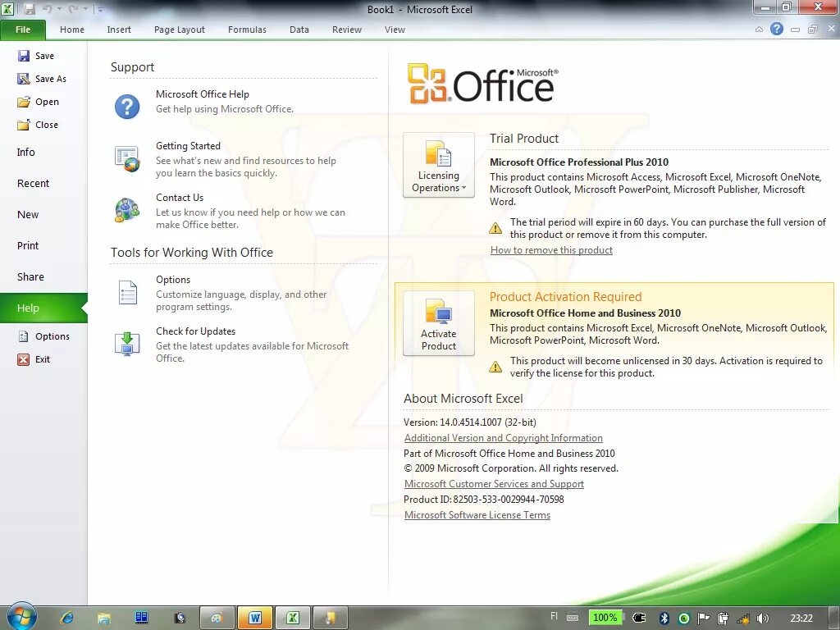
Task: Click the 'Microsoft Office Help' title text
Action: coord(203,94)
